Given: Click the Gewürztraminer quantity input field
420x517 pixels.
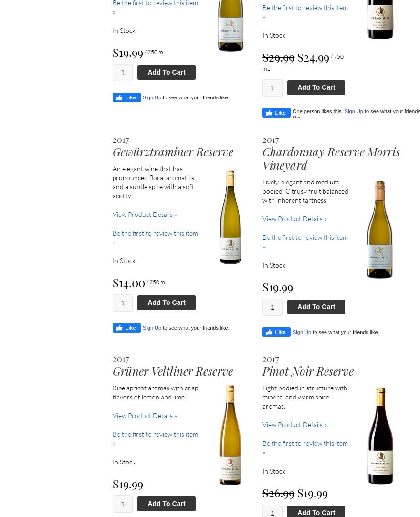Looking at the screenshot, I should 123,302.
